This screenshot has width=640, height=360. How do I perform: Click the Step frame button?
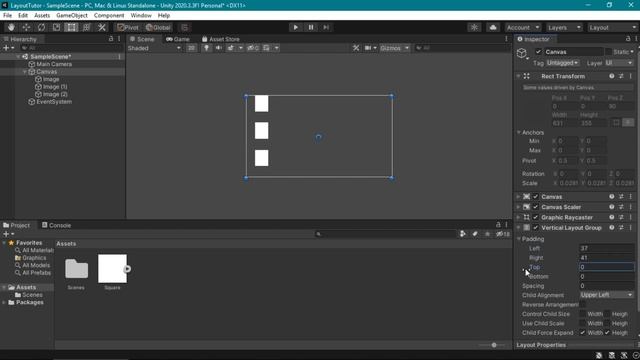326,27
